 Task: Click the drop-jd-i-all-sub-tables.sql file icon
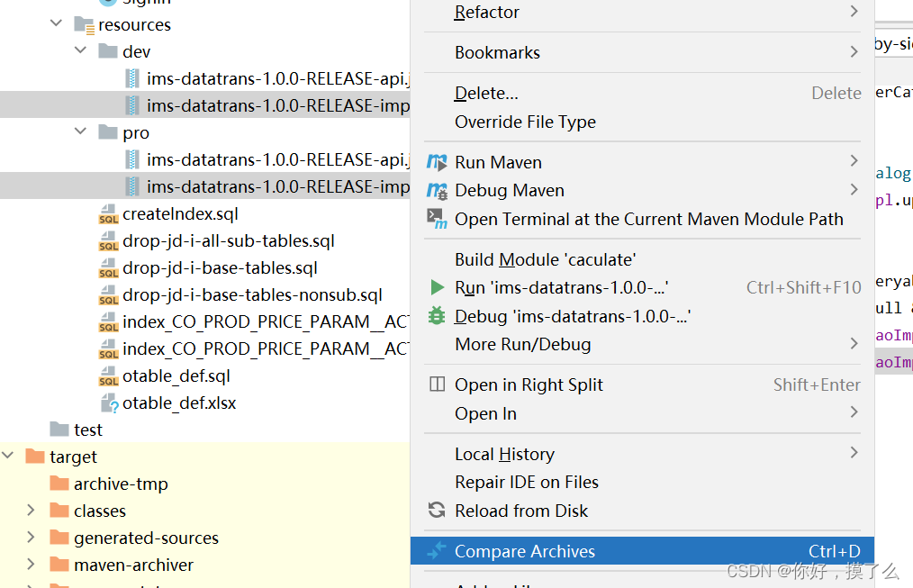[108, 241]
